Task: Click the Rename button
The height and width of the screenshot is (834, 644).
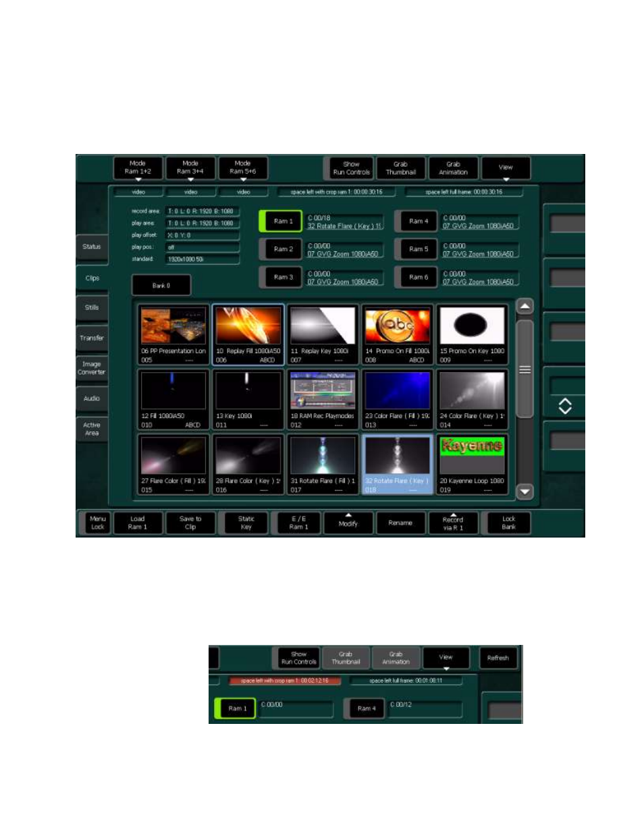Action: click(400, 523)
